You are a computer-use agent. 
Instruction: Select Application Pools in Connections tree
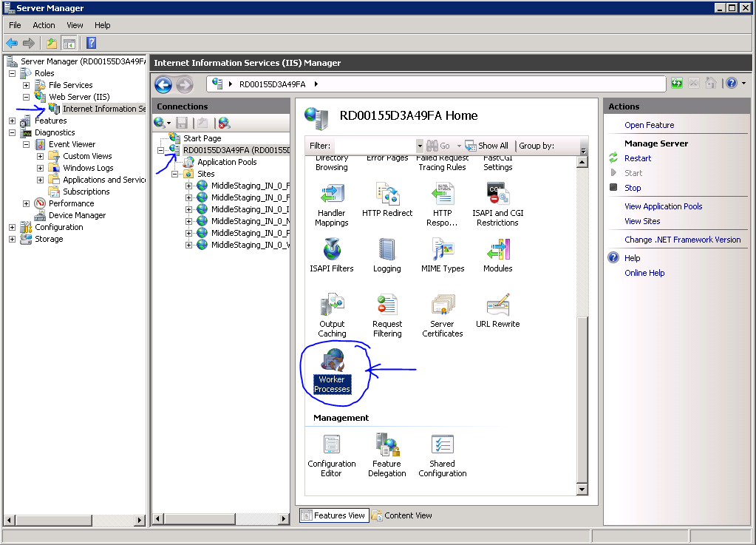[227, 162]
